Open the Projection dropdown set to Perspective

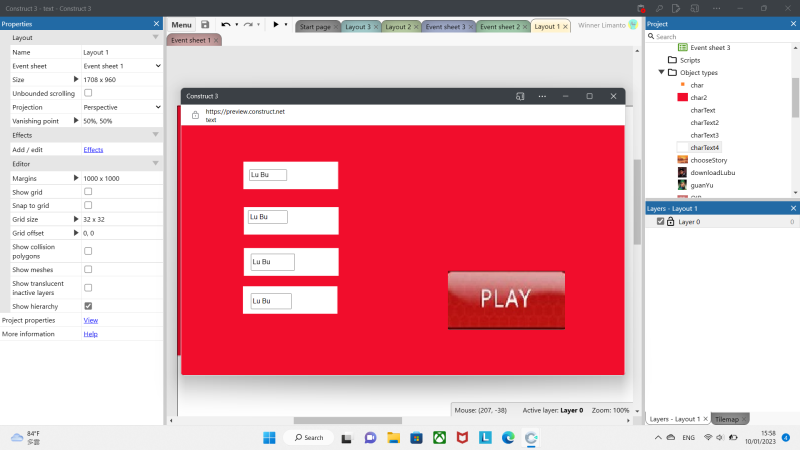pyautogui.click(x=122, y=106)
